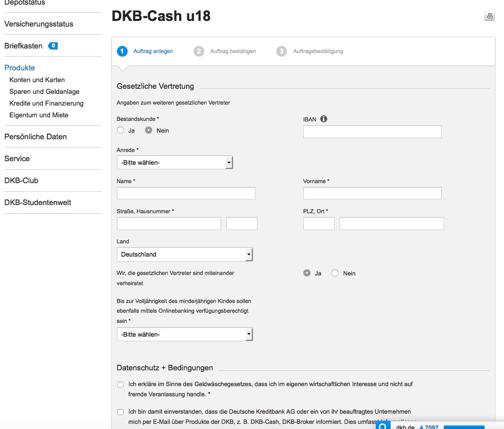Focus the Ort input field
The width and height of the screenshot is (504, 429).
coord(392,223)
